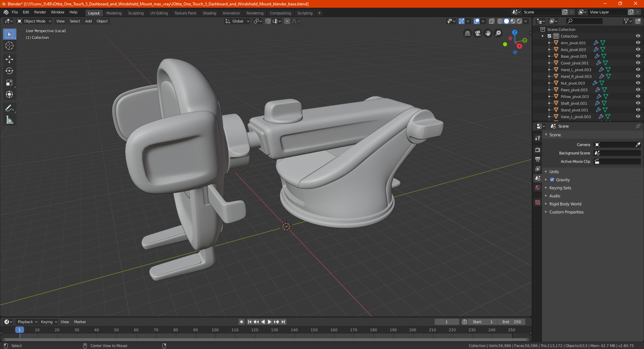The image size is (644, 349).
Task: Uncheck the Collection exclude checkbox
Action: [549, 36]
